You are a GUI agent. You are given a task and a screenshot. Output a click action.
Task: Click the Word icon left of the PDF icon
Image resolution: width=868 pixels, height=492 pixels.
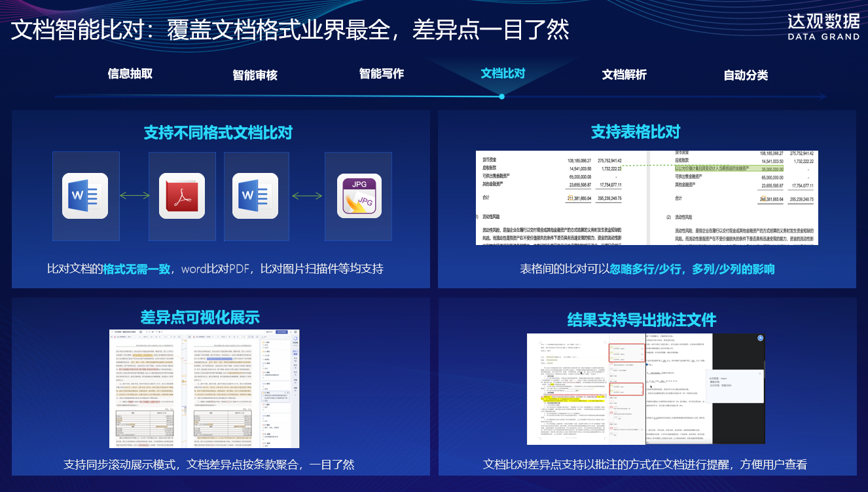coord(85,195)
